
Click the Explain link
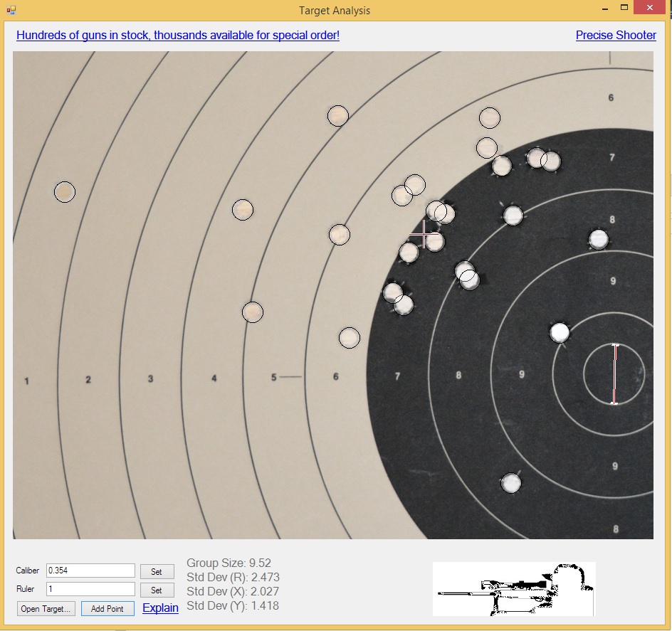(160, 608)
